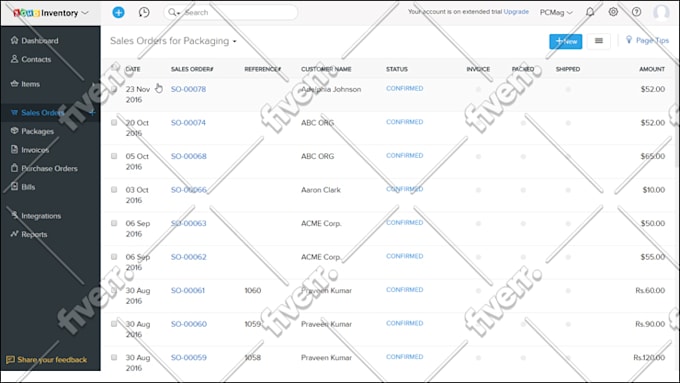Image resolution: width=680 pixels, height=383 pixels.
Task: Sort by the AMOUNT column header
Action: [652, 69]
